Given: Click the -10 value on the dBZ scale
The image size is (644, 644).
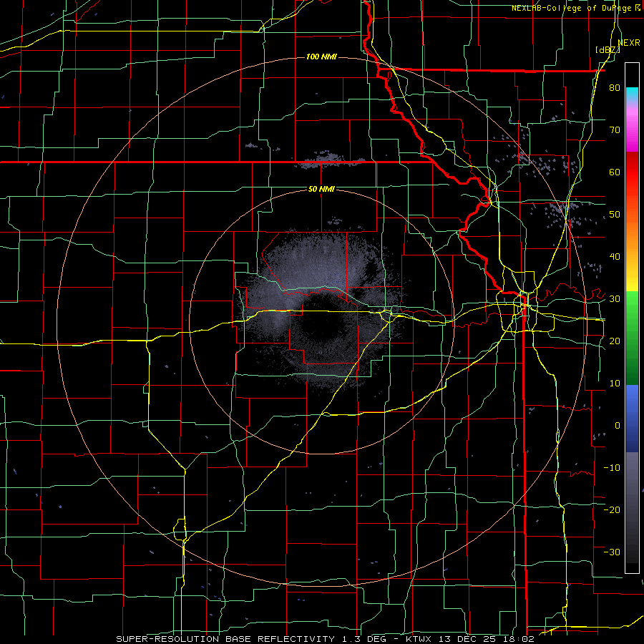Looking at the screenshot, I should (x=612, y=467).
